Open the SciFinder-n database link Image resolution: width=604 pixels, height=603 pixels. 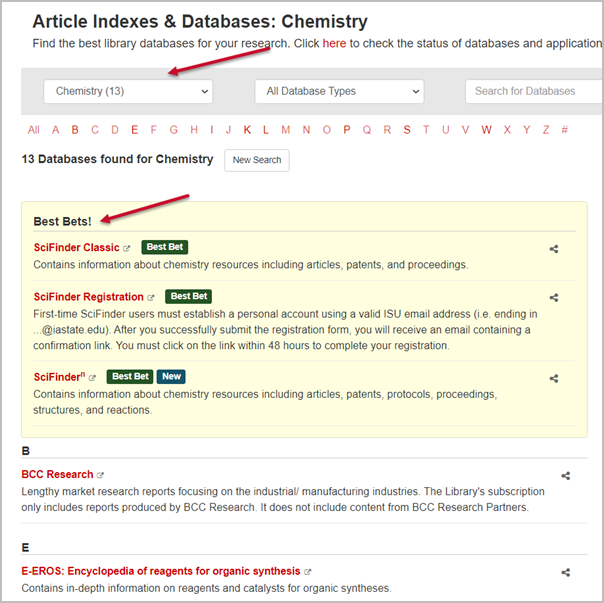pos(59,376)
